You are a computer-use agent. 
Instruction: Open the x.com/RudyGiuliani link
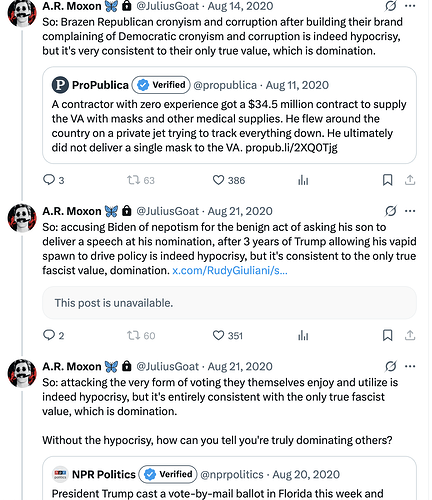pos(230,270)
